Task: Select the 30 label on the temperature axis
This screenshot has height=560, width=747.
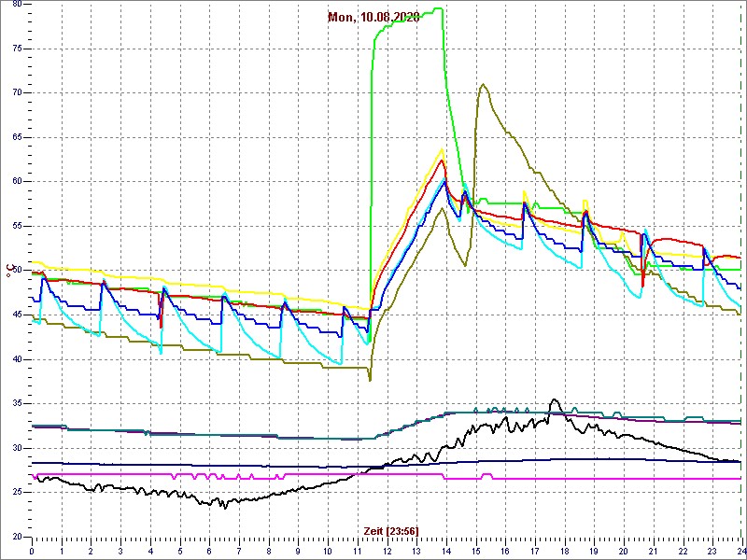Action: [x=17, y=448]
